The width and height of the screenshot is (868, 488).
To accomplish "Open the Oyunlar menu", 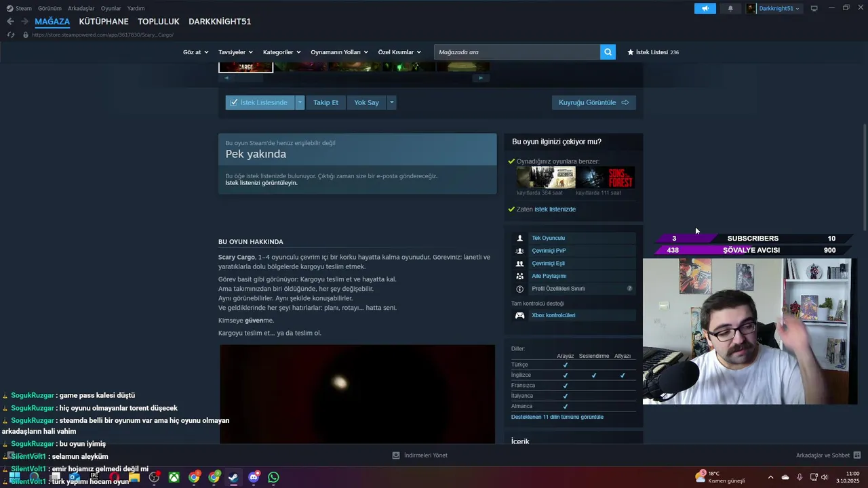I will coord(111,8).
